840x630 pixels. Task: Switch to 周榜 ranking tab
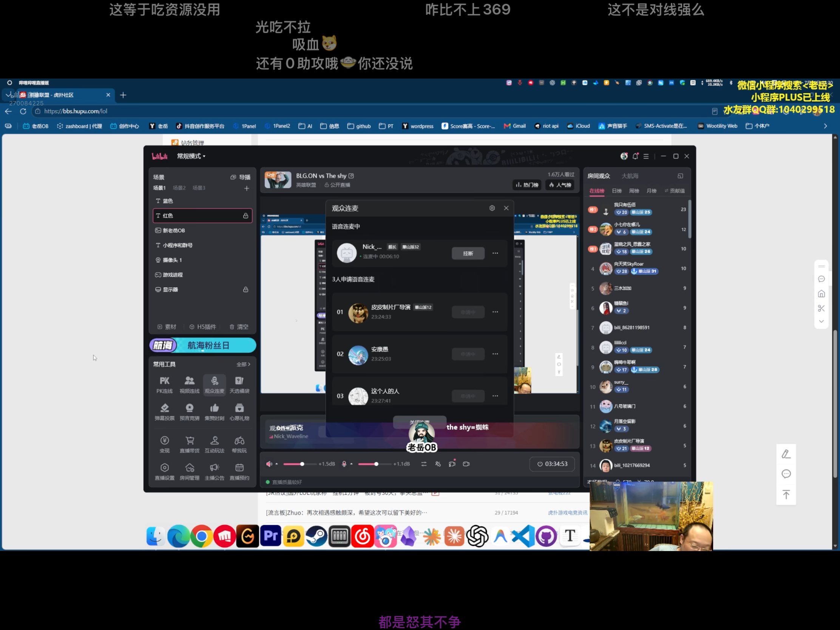coord(634,191)
